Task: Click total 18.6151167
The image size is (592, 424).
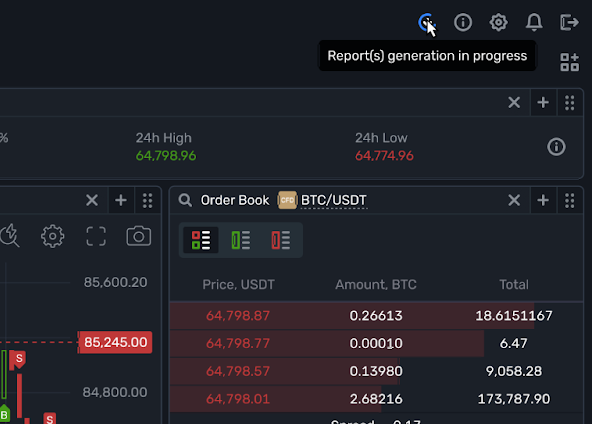Action: point(513,316)
